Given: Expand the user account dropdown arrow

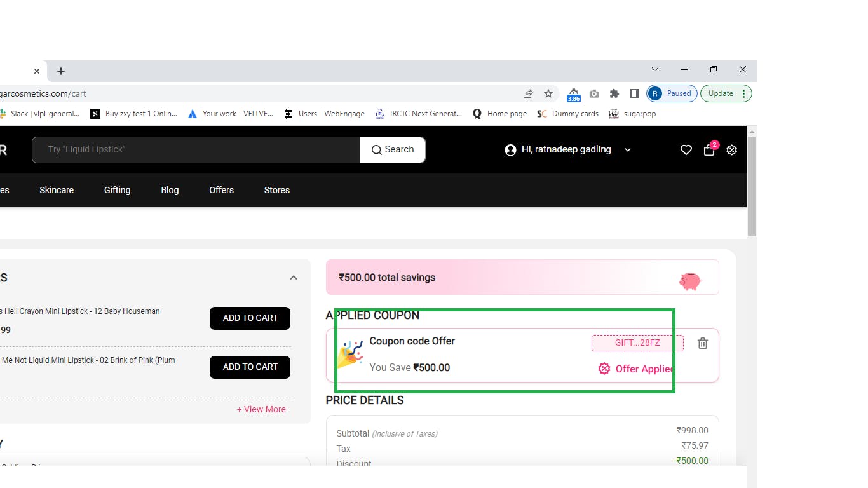Looking at the screenshot, I should pyautogui.click(x=628, y=150).
